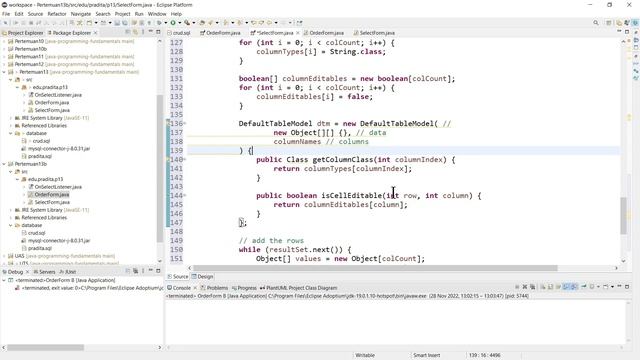
Task: Open the Source menu
Action: tap(35, 14)
